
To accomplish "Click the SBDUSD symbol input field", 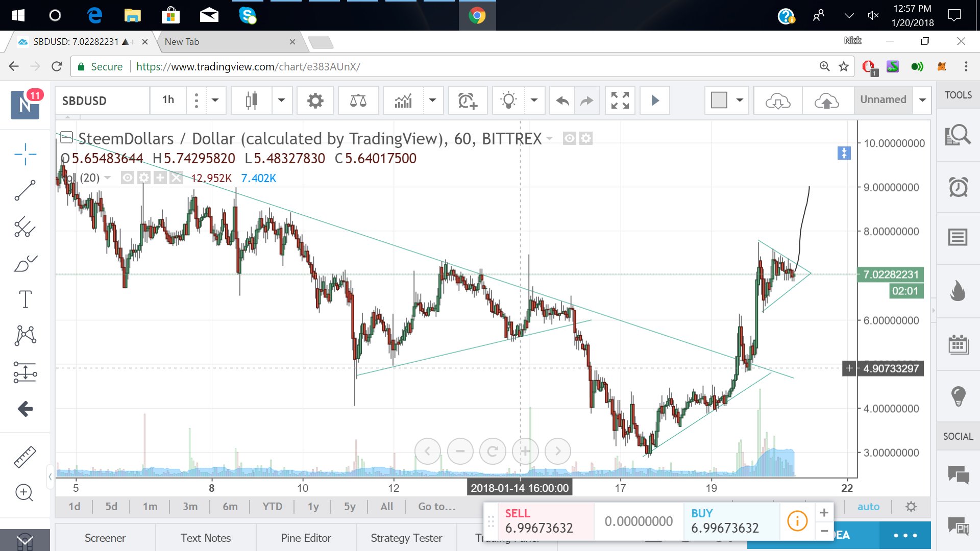I will click(103, 101).
